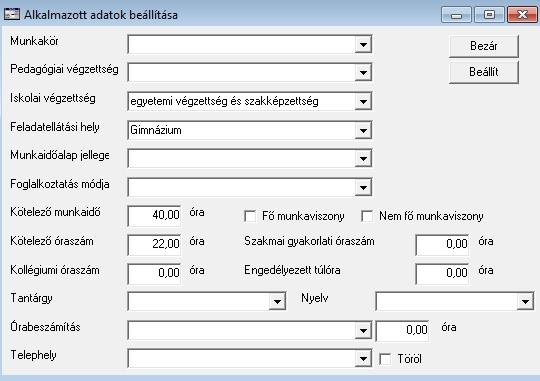Screen dimensions: 540x381
Task: Click the Engedélyezett túlóra input field
Action: coord(442,273)
